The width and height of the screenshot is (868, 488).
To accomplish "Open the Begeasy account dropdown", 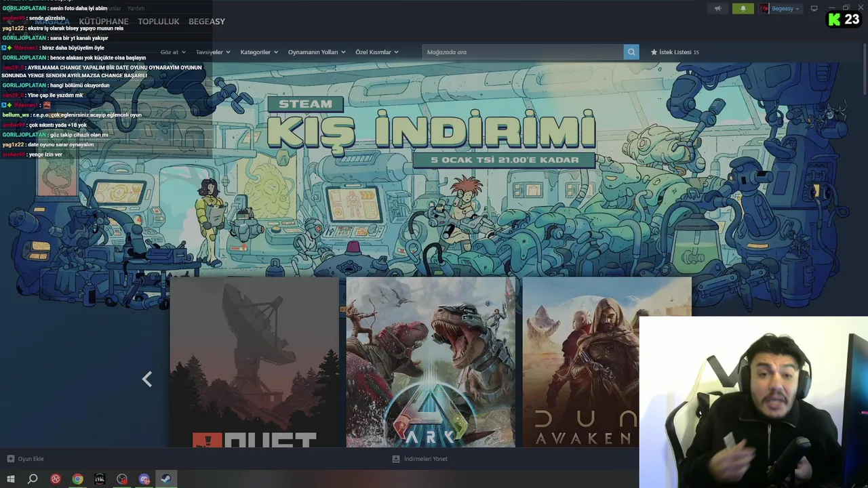I will [x=785, y=9].
